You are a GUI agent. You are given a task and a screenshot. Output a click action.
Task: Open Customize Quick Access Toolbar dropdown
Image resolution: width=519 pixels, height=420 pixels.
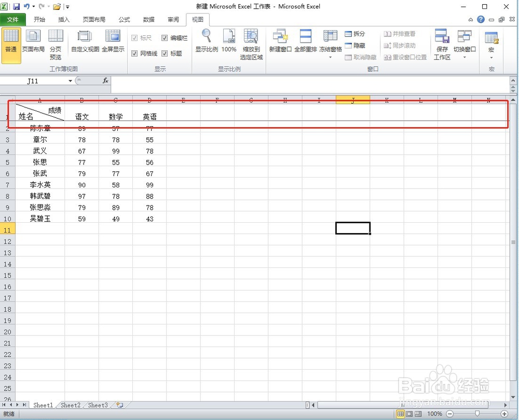click(x=67, y=6)
